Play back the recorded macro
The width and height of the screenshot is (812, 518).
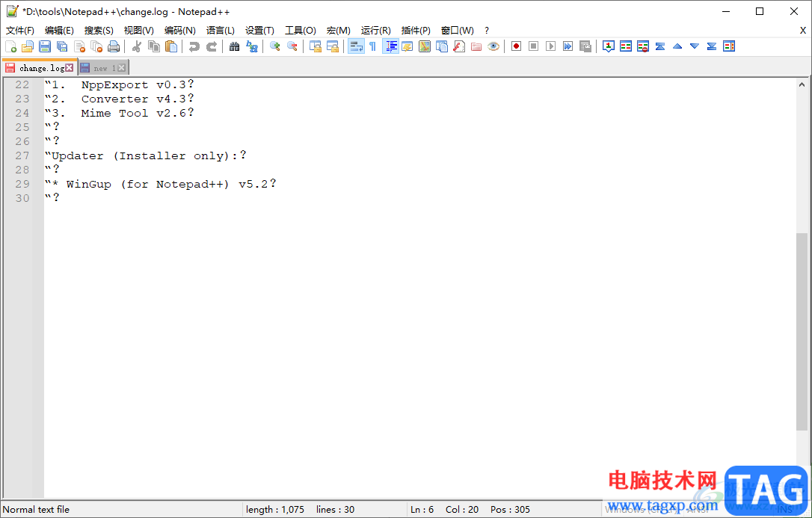550,46
